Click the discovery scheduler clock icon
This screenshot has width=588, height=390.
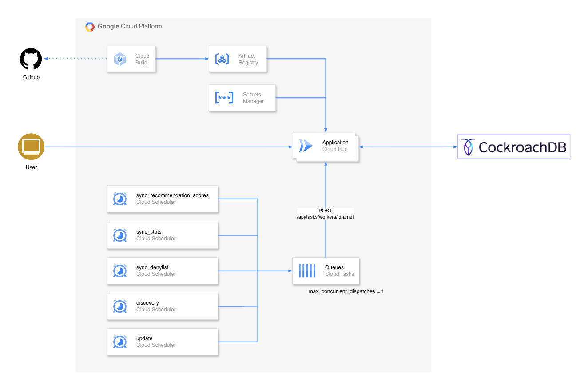[120, 306]
